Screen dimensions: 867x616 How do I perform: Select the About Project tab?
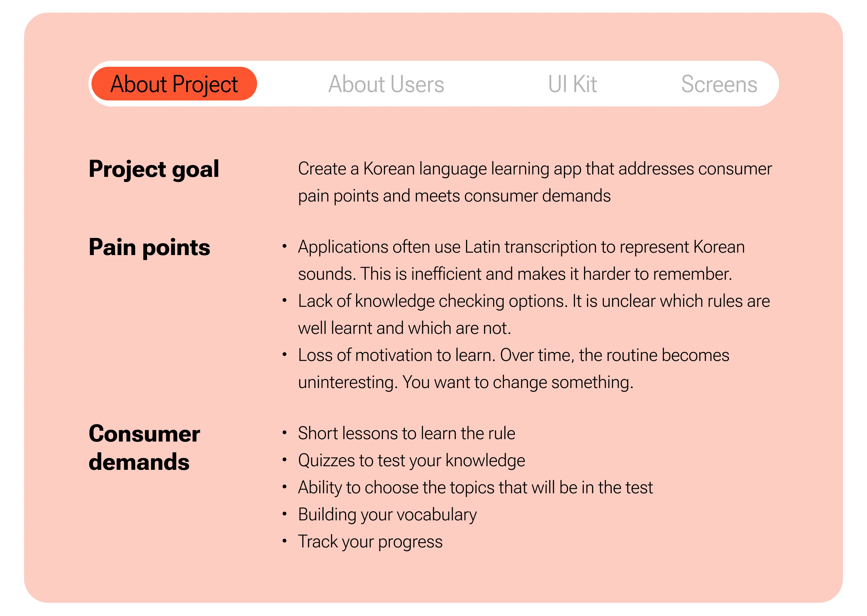point(174,84)
